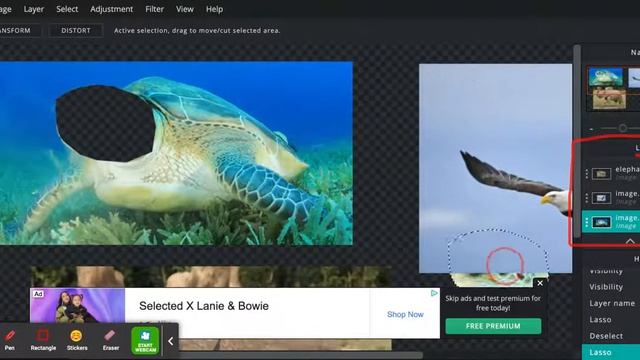Click the Distort button

click(76, 31)
